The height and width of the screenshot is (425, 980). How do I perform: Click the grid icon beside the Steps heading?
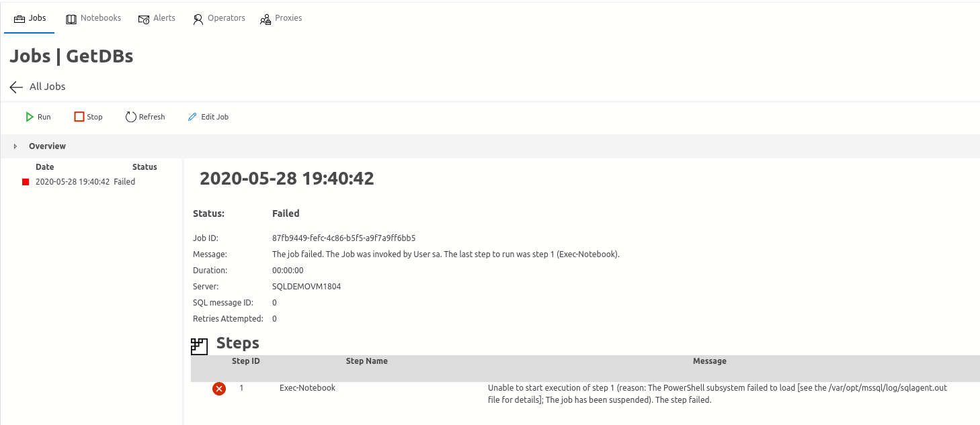[x=199, y=346]
